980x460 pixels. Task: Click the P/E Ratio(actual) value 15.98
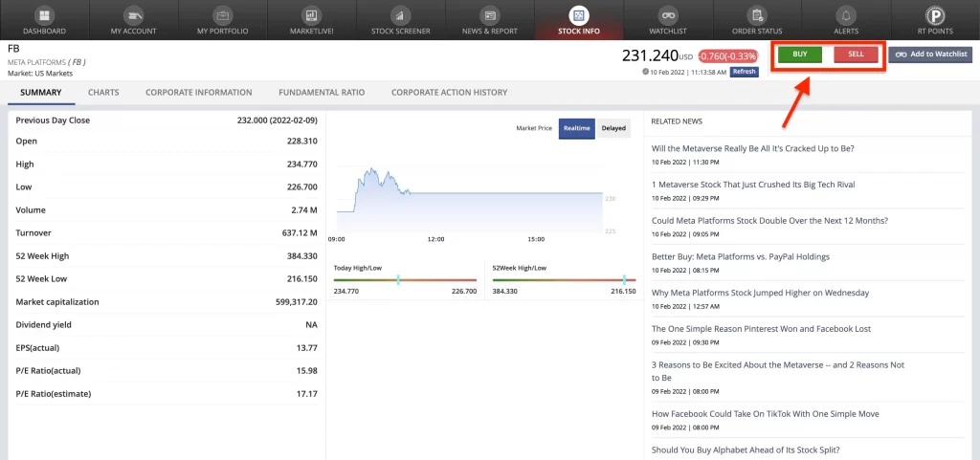307,371
